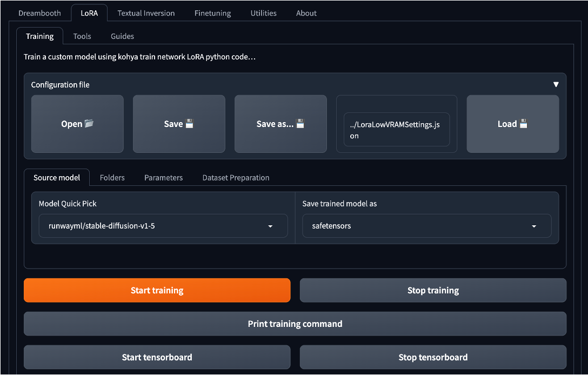The image size is (588, 375).
Task: Open the About tab
Action: pyautogui.click(x=306, y=13)
